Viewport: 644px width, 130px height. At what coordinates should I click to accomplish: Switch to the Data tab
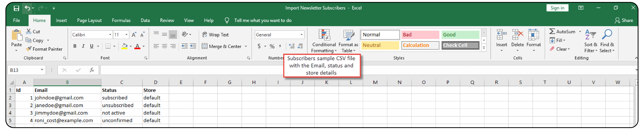(x=145, y=20)
